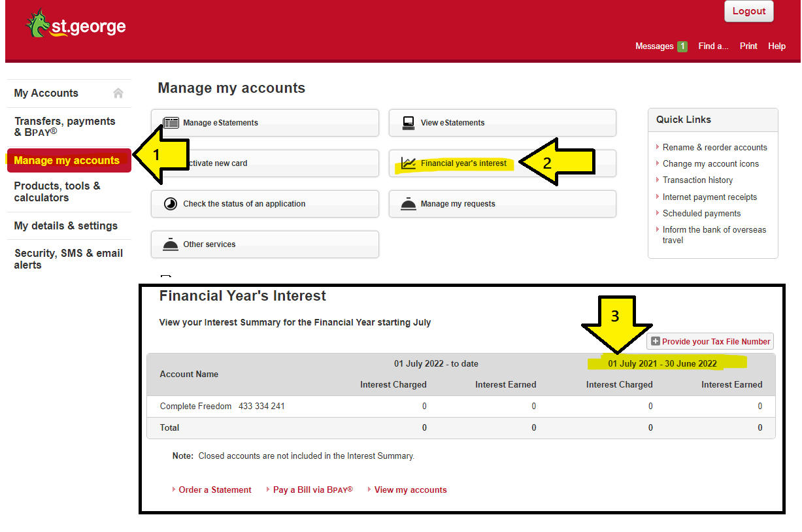Screen dimensions: 802x532
Task: Click Pay a Bill via BPAY link
Action: (313, 490)
